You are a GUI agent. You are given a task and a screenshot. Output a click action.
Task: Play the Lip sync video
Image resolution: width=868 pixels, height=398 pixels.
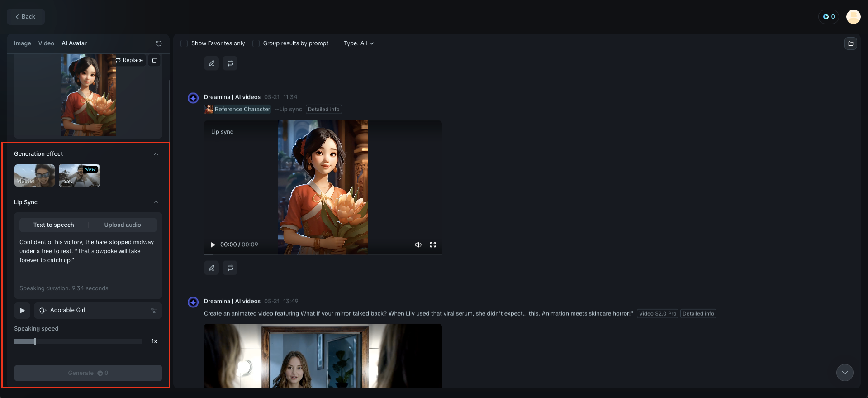(x=213, y=245)
